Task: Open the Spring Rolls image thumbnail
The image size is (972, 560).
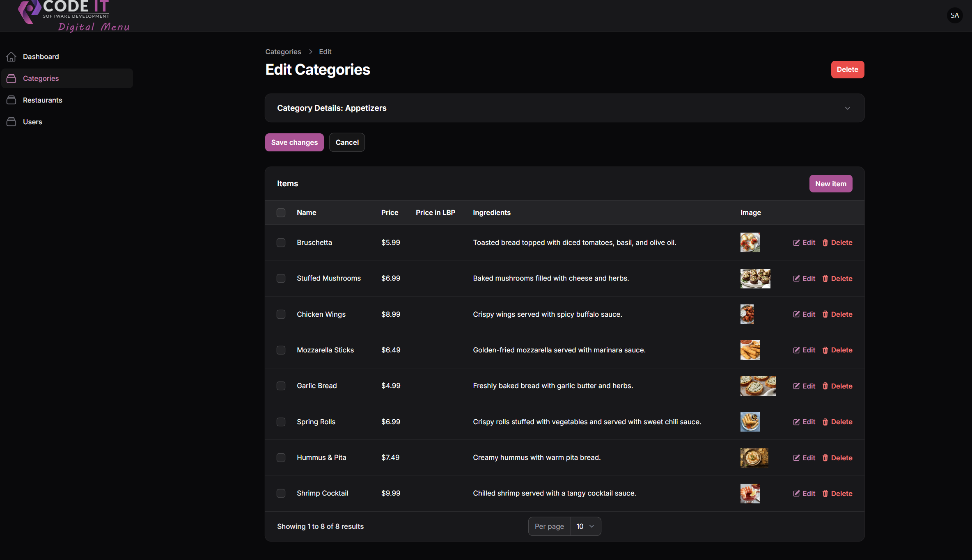Action: tap(750, 422)
